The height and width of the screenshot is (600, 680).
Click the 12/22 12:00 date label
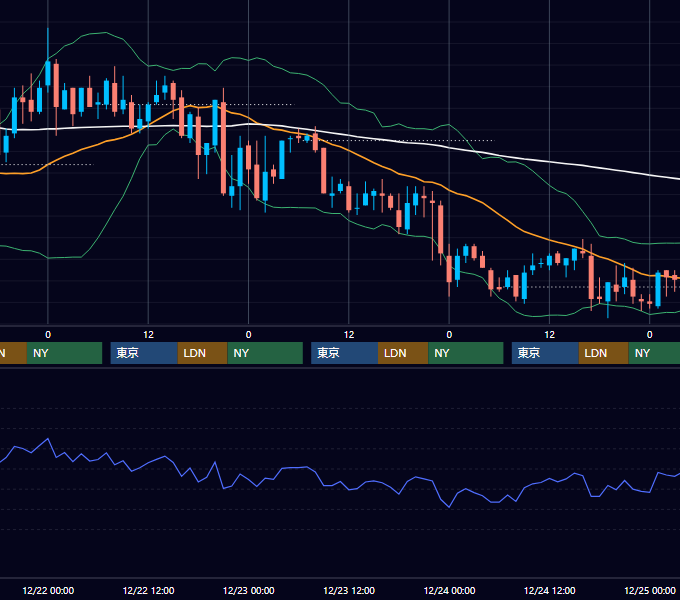coord(148,590)
